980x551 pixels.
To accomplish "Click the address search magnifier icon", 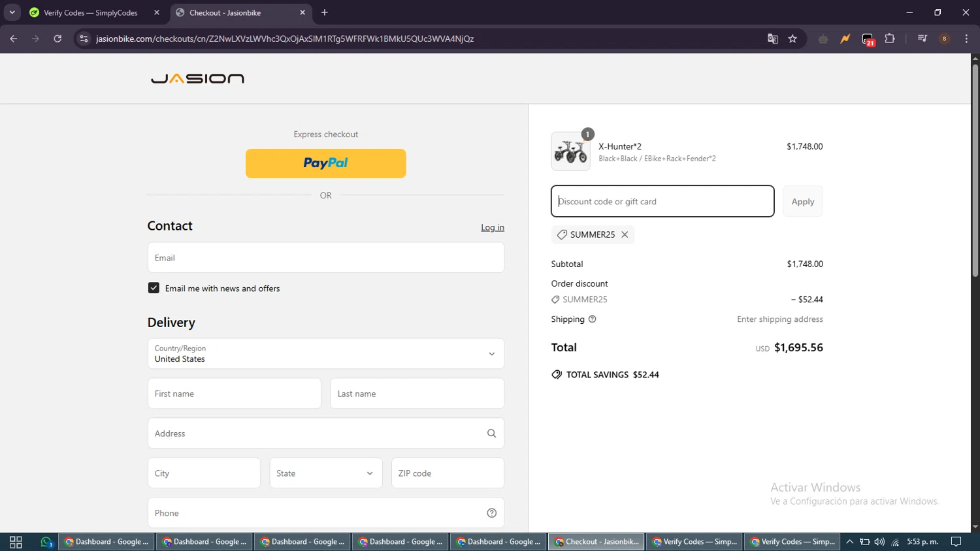I will tap(492, 433).
